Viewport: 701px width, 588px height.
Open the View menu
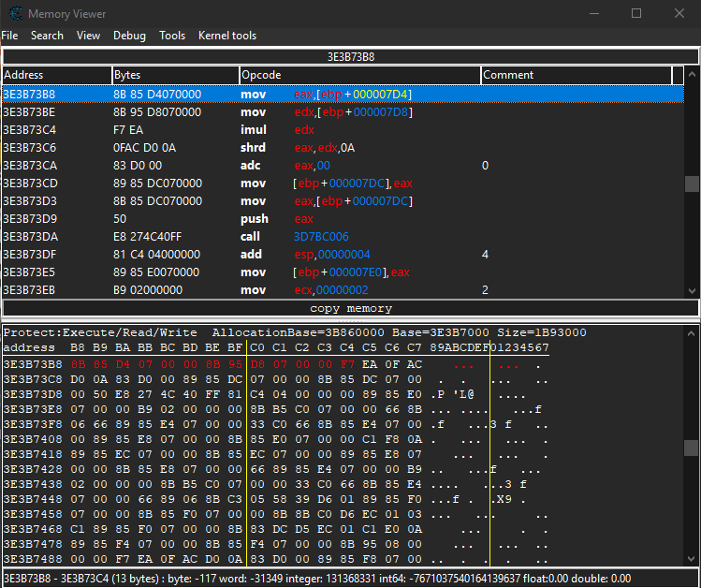click(88, 36)
